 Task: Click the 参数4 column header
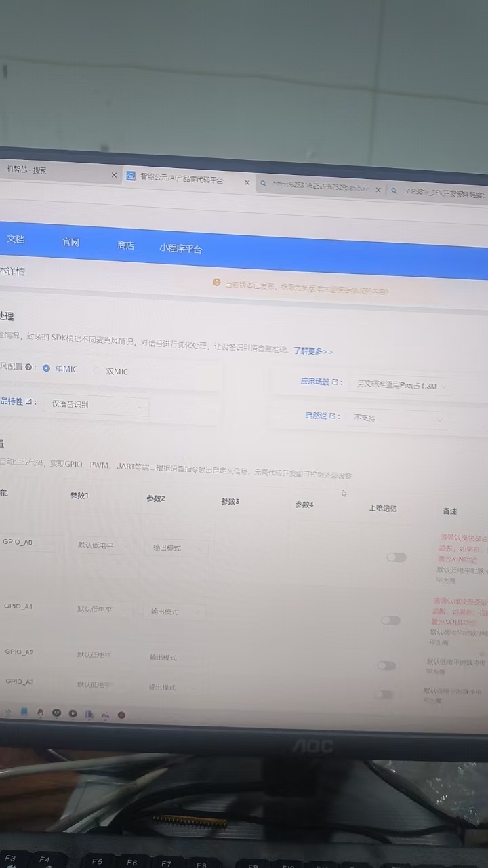point(304,505)
